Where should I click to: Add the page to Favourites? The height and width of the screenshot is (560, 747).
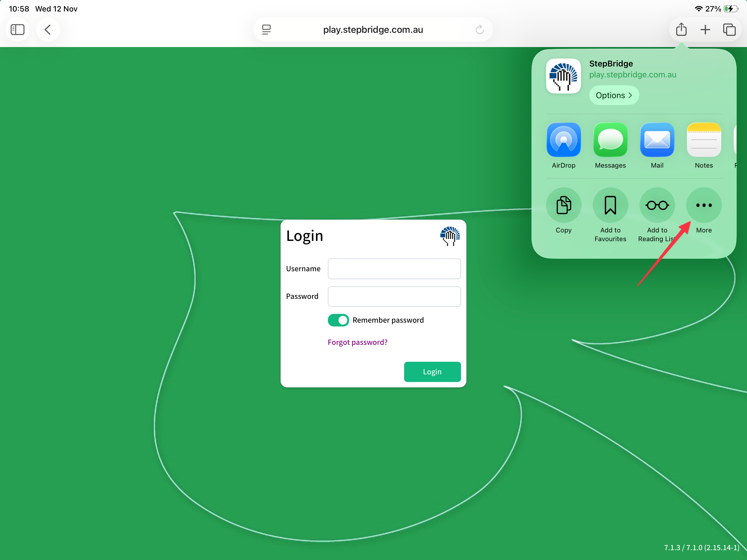(x=610, y=205)
